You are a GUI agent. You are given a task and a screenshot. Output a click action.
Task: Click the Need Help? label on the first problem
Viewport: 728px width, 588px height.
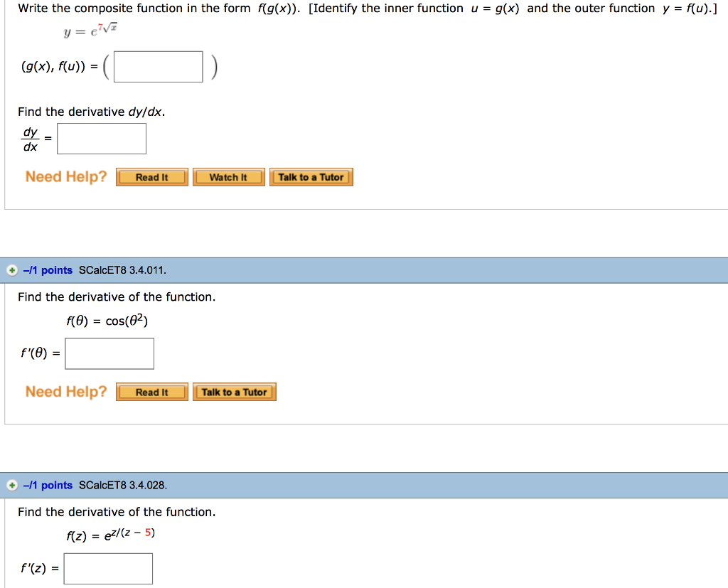click(65, 176)
